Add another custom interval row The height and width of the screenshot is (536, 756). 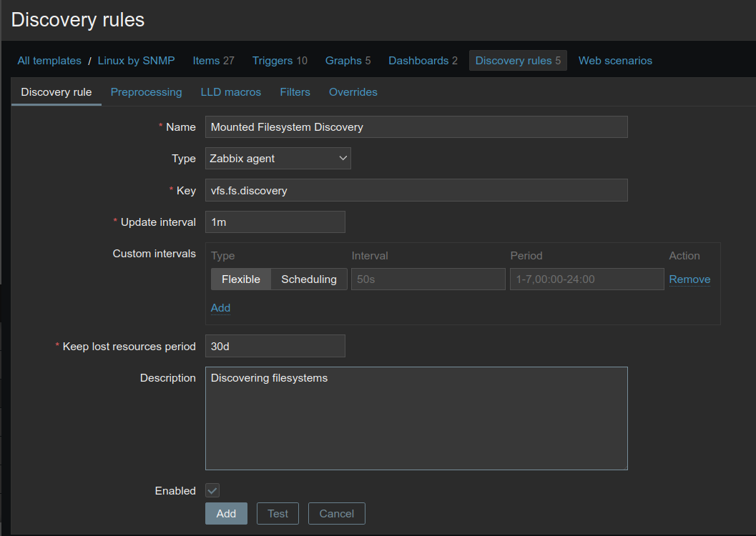(220, 308)
